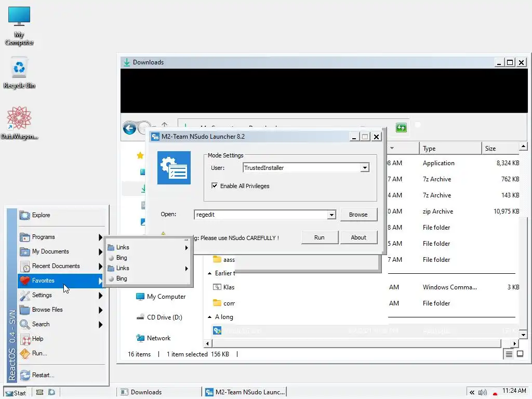Viewport: 532px width, 399px height.
Task: Switch to Downloads window via taskbar button
Action: click(x=158, y=392)
